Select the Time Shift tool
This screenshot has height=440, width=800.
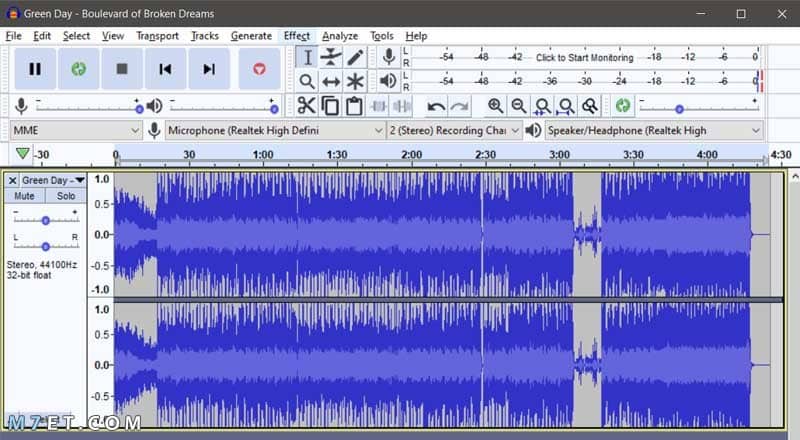pyautogui.click(x=331, y=81)
